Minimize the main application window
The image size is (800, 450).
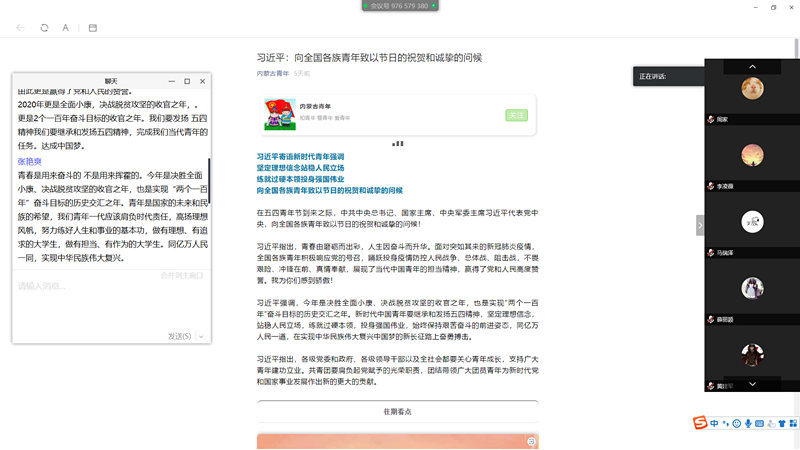756,7
